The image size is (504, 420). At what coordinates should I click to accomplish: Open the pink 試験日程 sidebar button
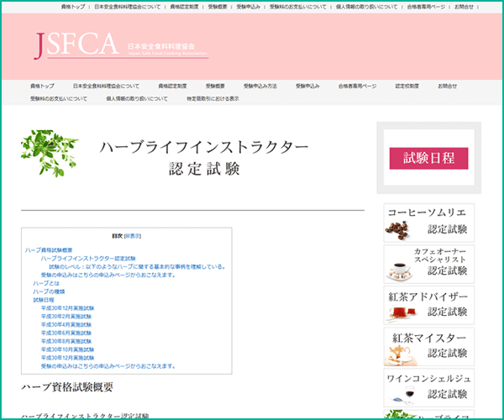point(428,158)
